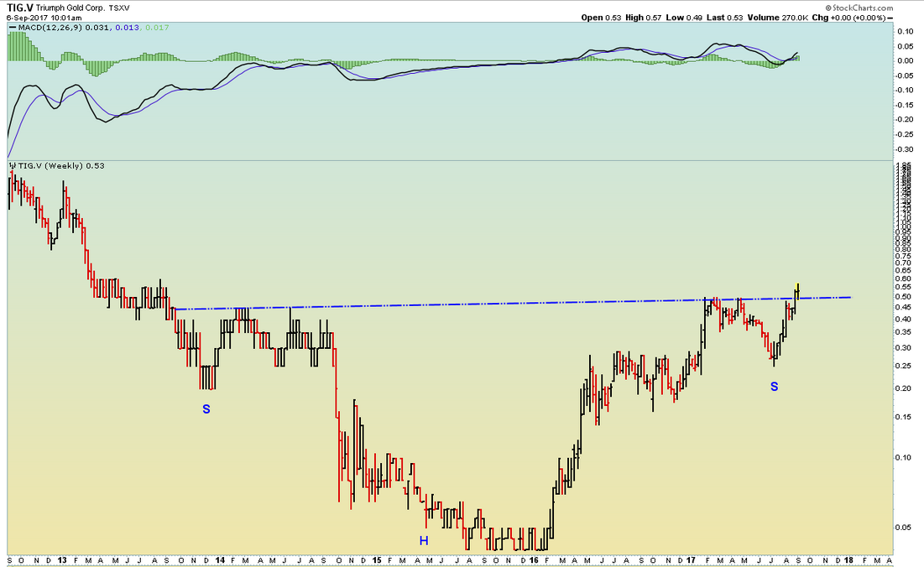Image resolution: width=924 pixels, height=567 pixels.
Task: Click the Volume 270.0K reading
Action: pos(777,18)
